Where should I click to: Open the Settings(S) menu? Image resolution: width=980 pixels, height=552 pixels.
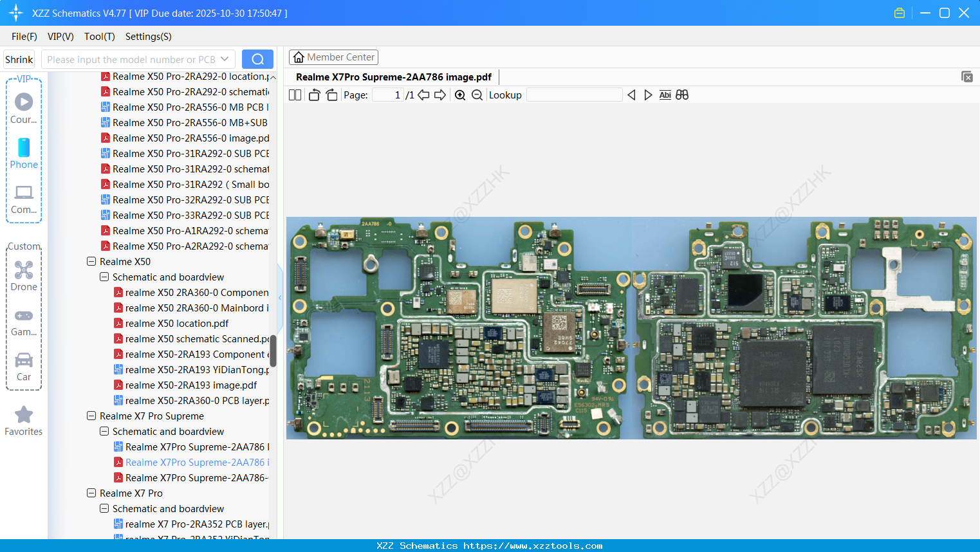pos(149,37)
